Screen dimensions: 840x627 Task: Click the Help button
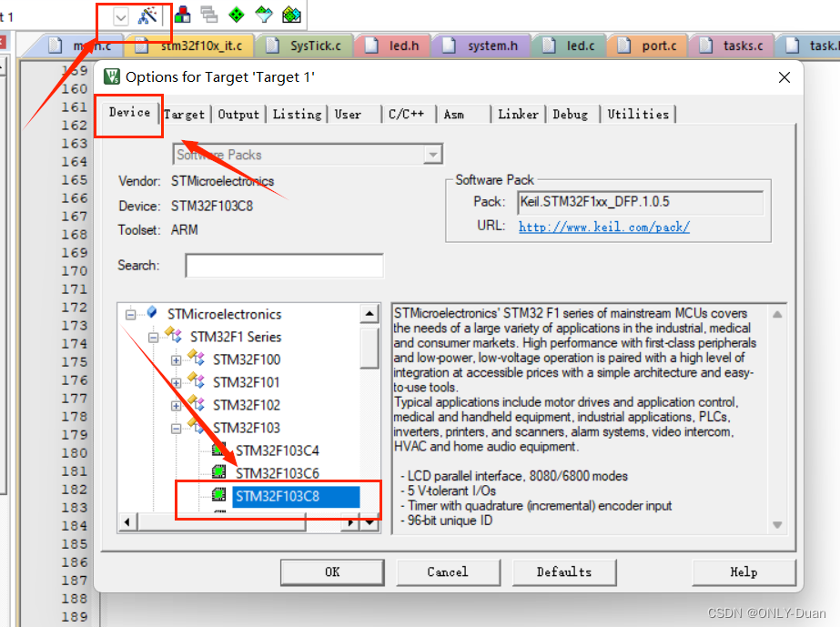(x=744, y=572)
